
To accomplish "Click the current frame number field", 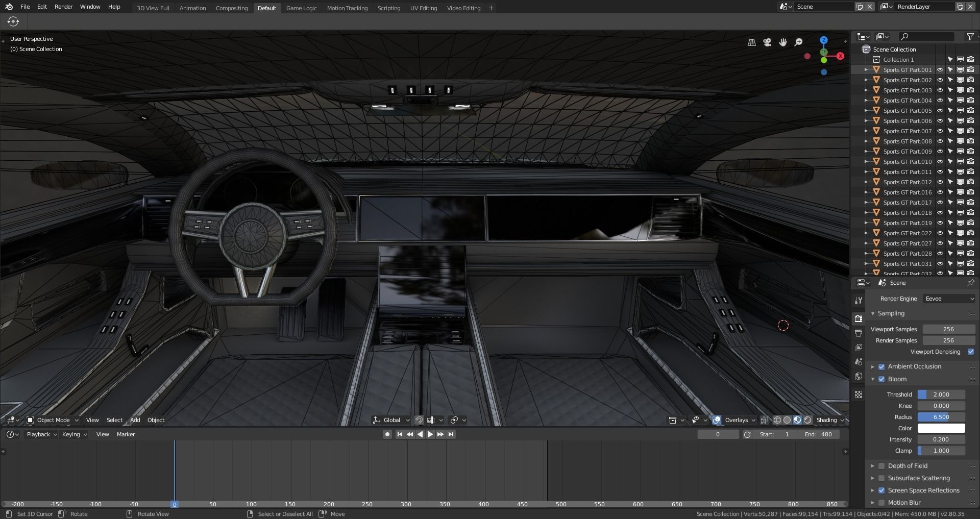I will tap(718, 434).
